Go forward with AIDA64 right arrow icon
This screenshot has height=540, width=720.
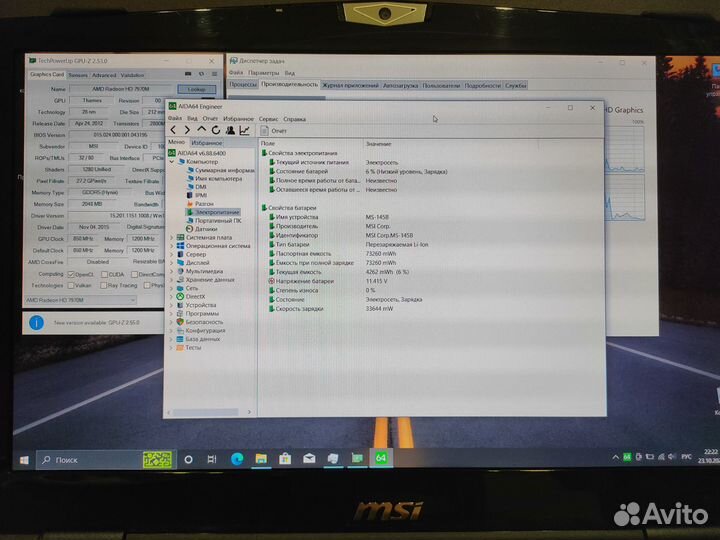pos(187,130)
